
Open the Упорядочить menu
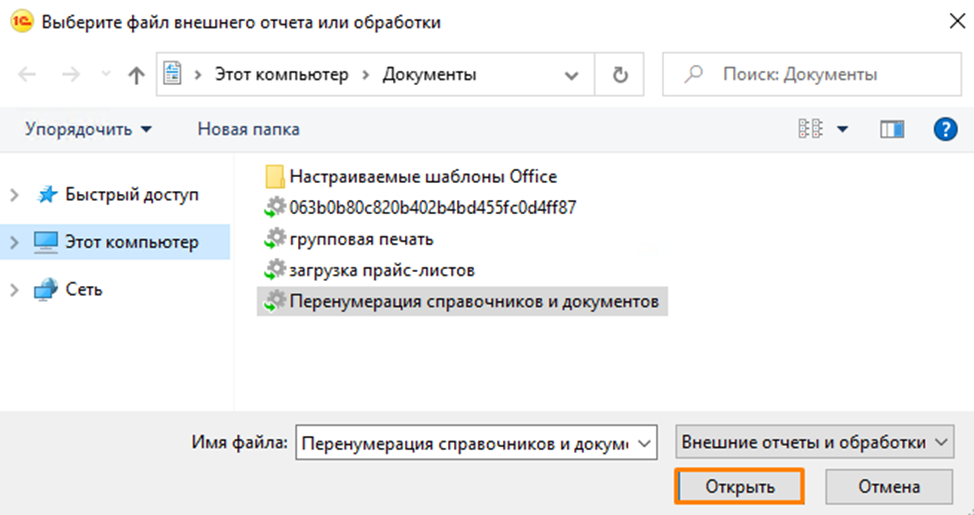89,129
